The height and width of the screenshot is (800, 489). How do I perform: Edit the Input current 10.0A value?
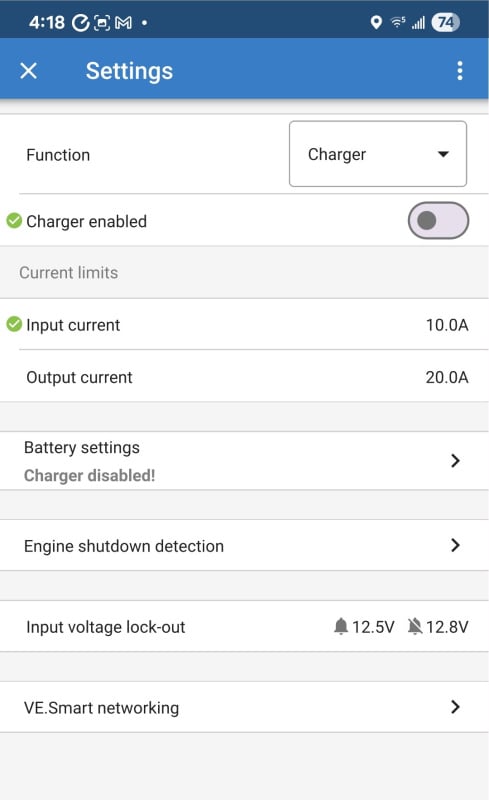pyautogui.click(x=447, y=325)
